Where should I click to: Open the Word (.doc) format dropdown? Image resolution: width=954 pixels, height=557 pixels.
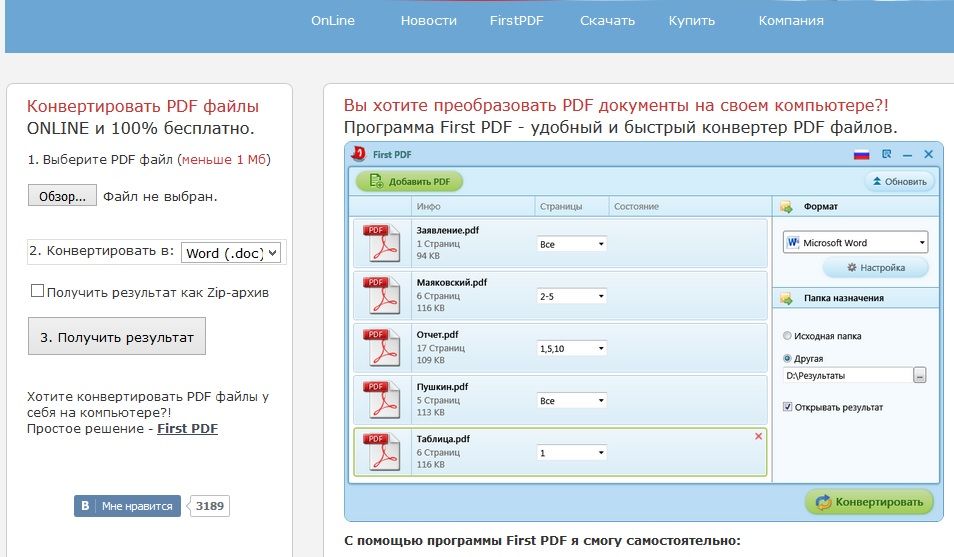(x=231, y=253)
